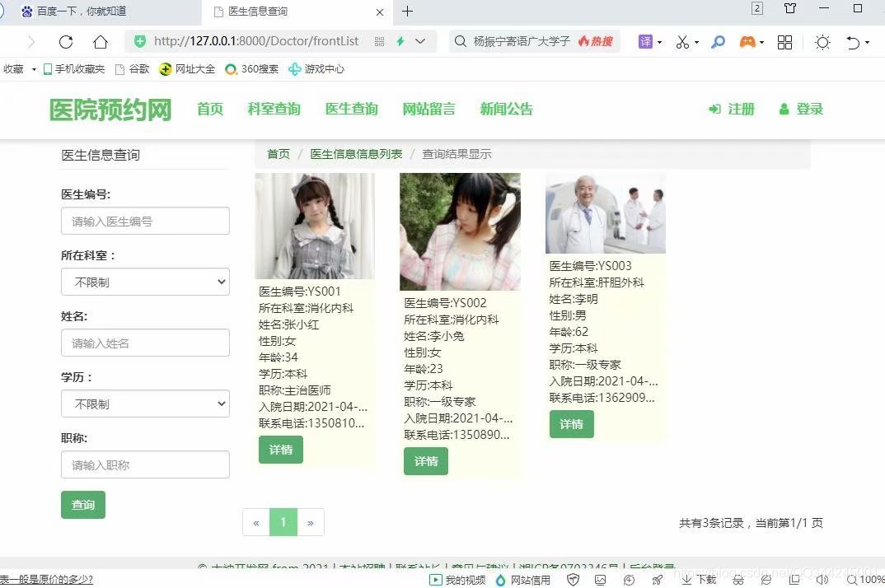The height and width of the screenshot is (588, 885).
Task: Click 详情 button for 李明
Action: pos(572,424)
